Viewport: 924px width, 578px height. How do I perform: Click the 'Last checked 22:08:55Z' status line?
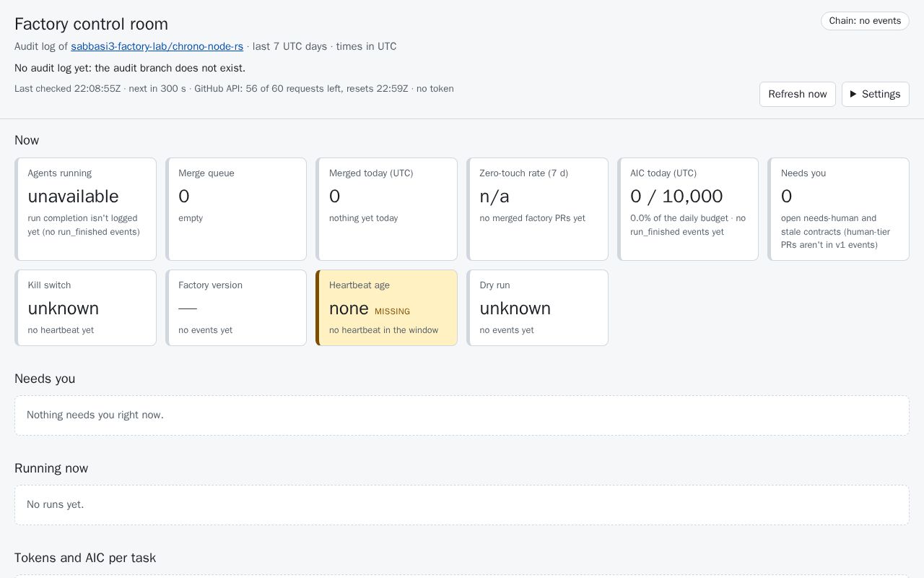[x=234, y=88]
